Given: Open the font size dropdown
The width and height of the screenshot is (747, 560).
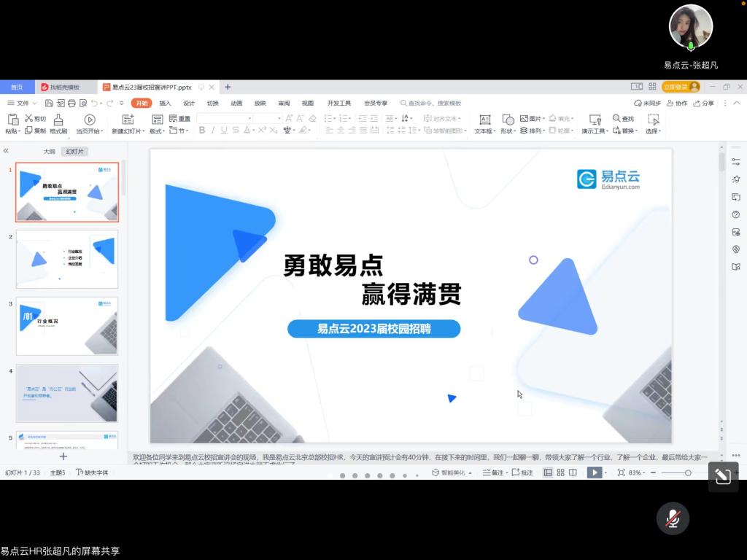Looking at the screenshot, I should [x=279, y=118].
